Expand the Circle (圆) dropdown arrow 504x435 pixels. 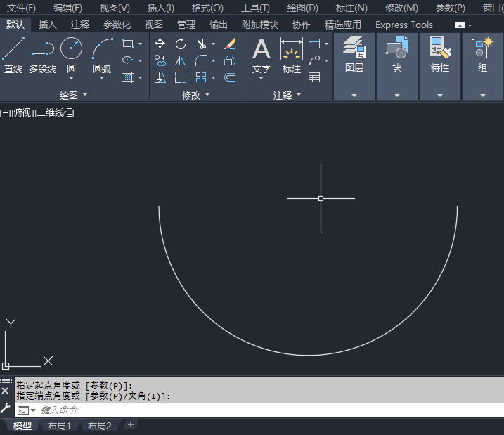[x=71, y=78]
